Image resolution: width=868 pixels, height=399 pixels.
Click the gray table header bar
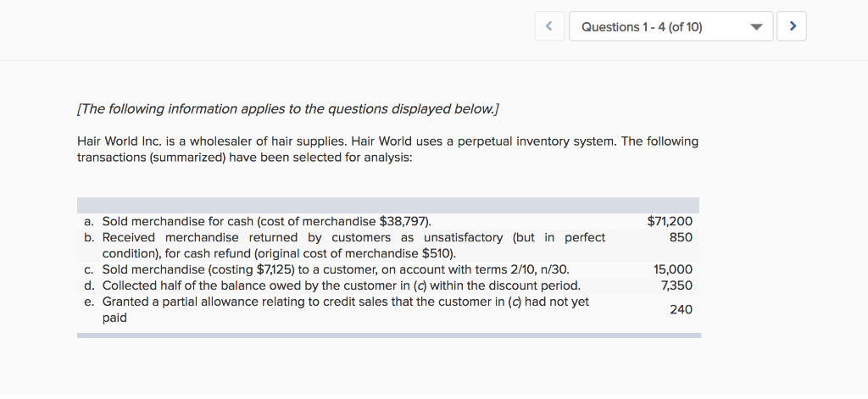pyautogui.click(x=387, y=205)
